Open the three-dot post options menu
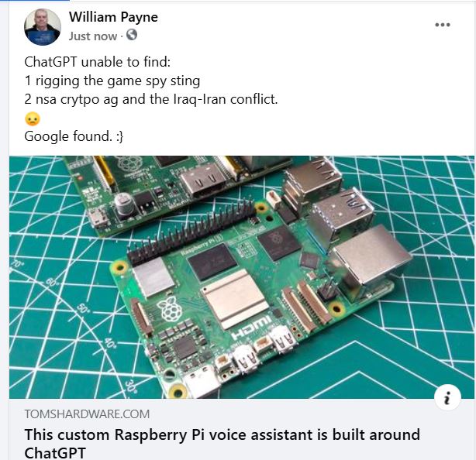This screenshot has height=460, width=476. point(443,25)
